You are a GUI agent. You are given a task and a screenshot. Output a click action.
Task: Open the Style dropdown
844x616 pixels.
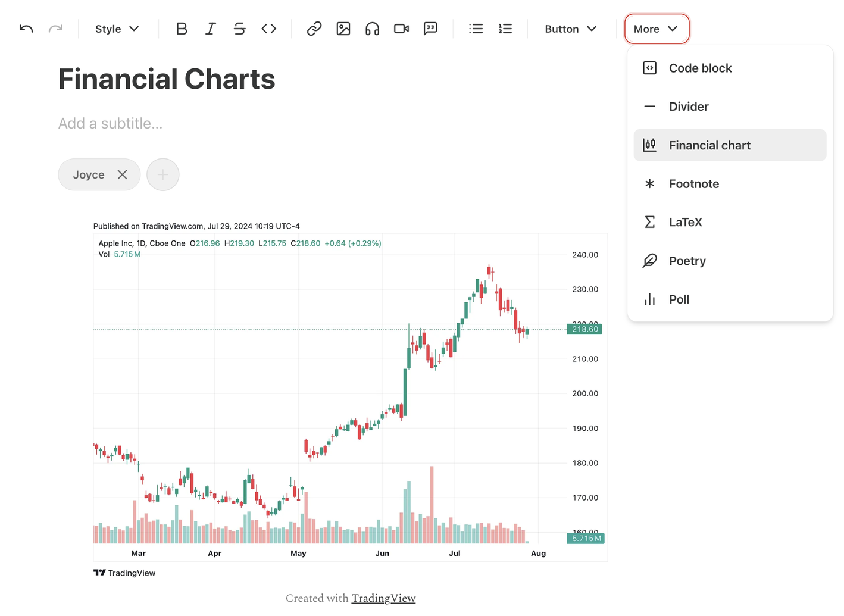click(x=117, y=28)
